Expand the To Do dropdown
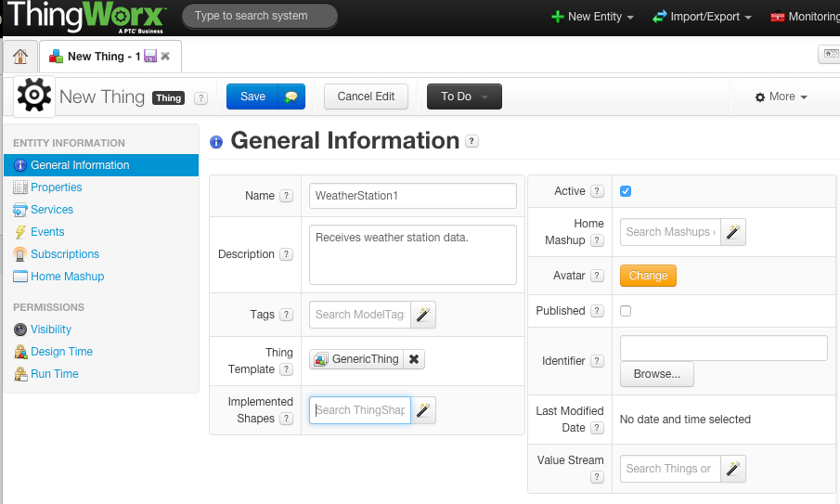 (x=464, y=97)
